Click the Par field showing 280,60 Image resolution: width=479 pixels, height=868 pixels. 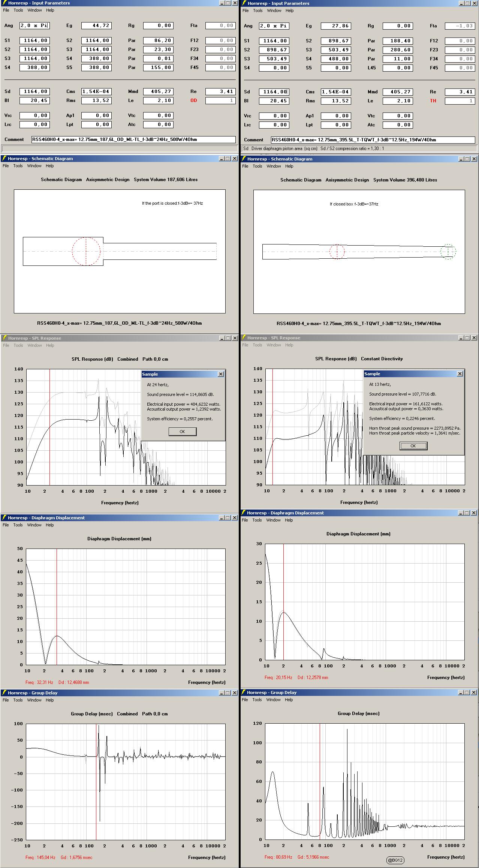point(397,50)
